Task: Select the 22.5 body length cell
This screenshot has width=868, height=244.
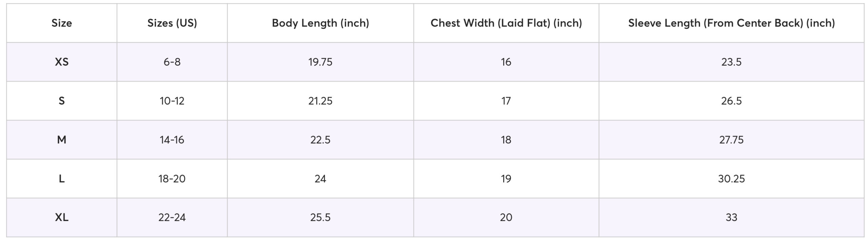Action: [320, 140]
